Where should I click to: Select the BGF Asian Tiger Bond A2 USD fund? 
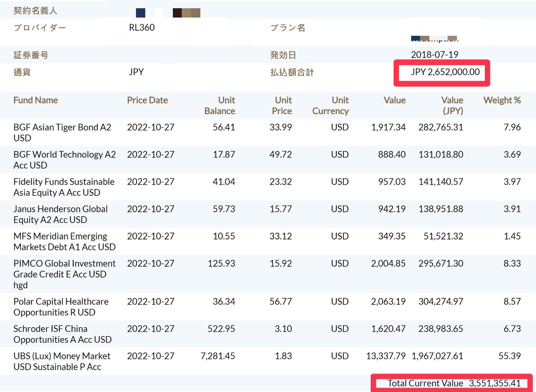62,132
